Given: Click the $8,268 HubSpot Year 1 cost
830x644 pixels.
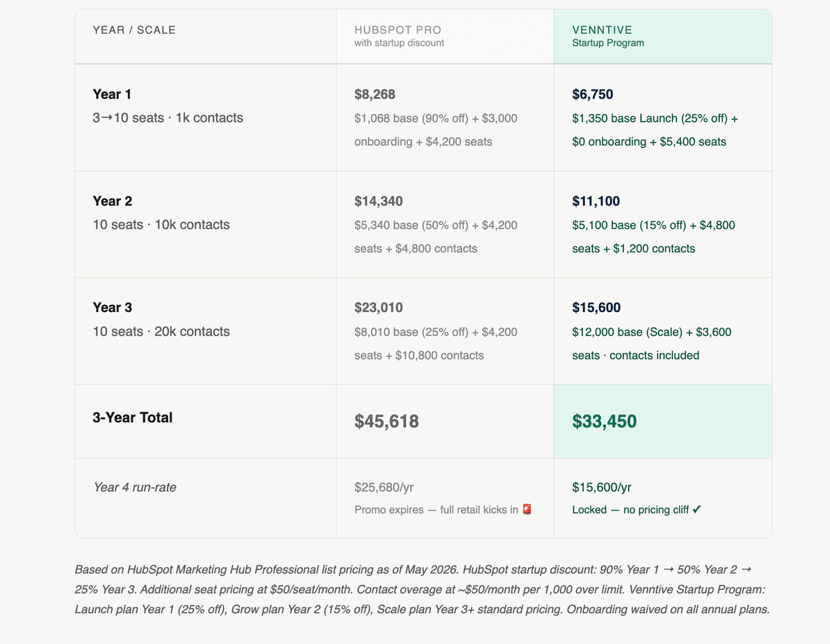Looking at the screenshot, I should (375, 94).
